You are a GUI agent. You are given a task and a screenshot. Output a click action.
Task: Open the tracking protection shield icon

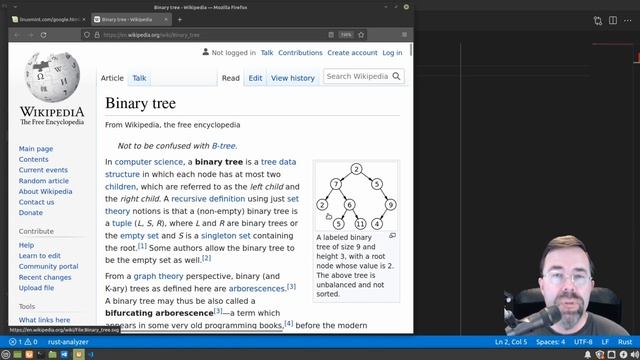pyautogui.click(x=87, y=35)
